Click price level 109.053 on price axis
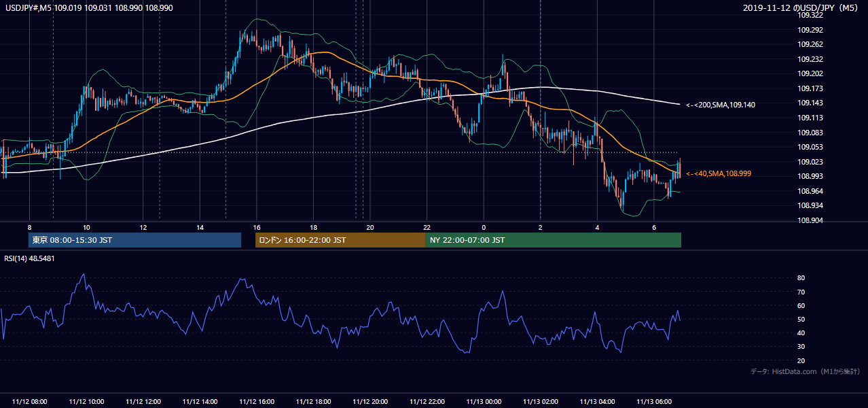868x408 pixels. pyautogui.click(x=810, y=147)
